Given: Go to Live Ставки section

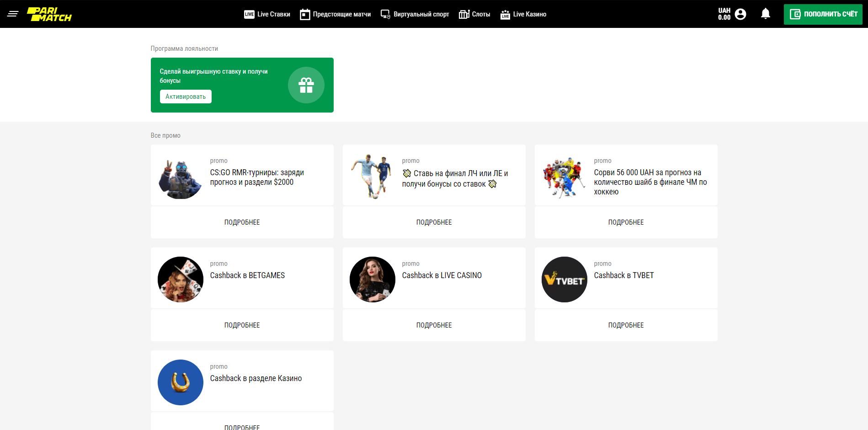Looking at the screenshot, I should pyautogui.click(x=267, y=14).
